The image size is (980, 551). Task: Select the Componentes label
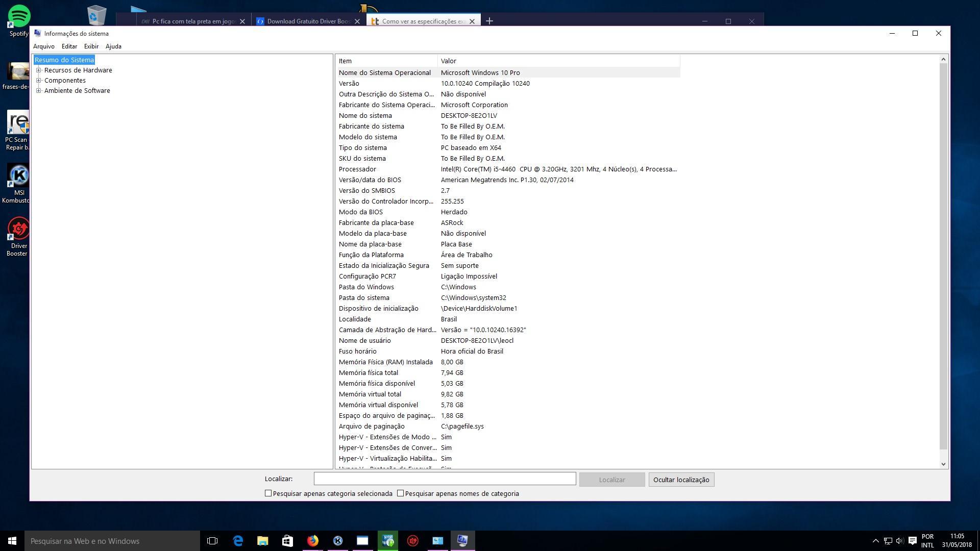point(65,81)
